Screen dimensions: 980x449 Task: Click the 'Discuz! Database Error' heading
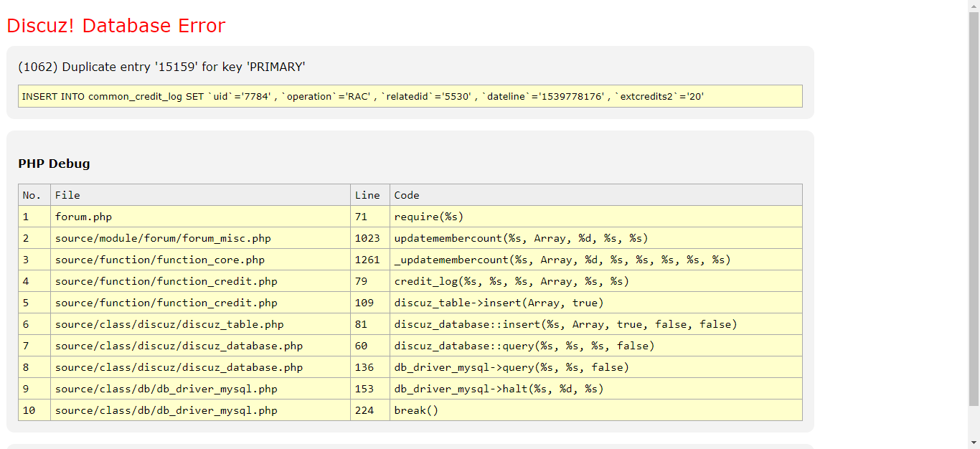[x=116, y=26]
